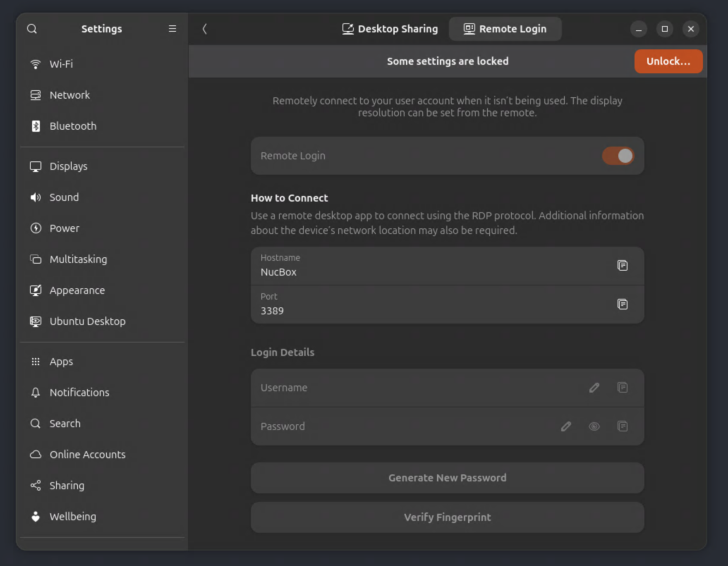728x566 pixels.
Task: Open the Settings hamburger menu
Action: pos(172,29)
